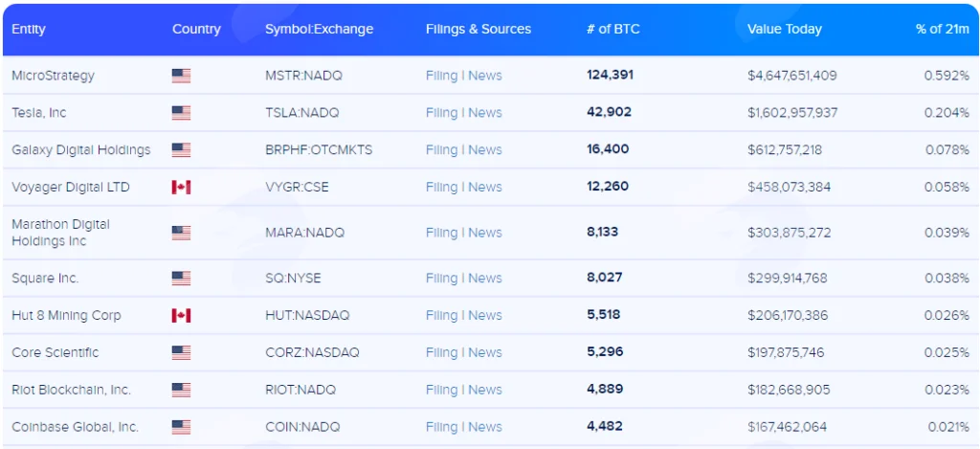
Task: Sort by the Value Today column header
Action: coord(785,29)
